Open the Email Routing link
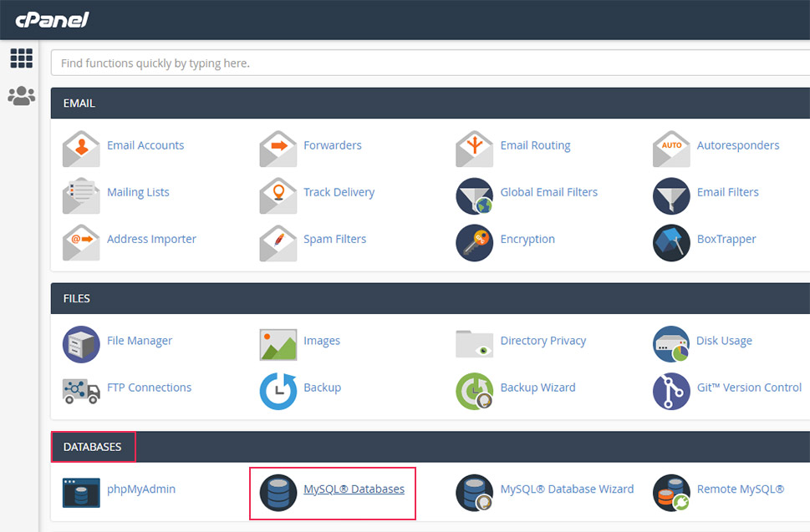The image size is (810, 532). pyautogui.click(x=535, y=146)
